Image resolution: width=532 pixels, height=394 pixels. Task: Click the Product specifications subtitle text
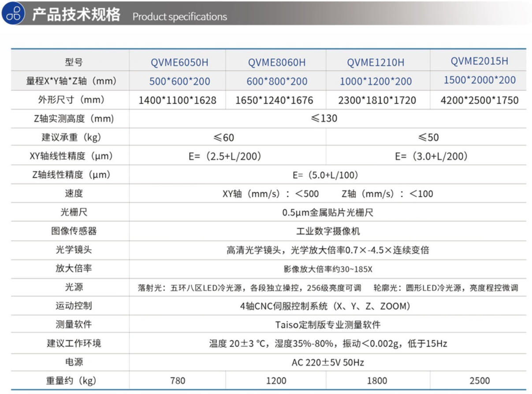pyautogui.click(x=181, y=17)
